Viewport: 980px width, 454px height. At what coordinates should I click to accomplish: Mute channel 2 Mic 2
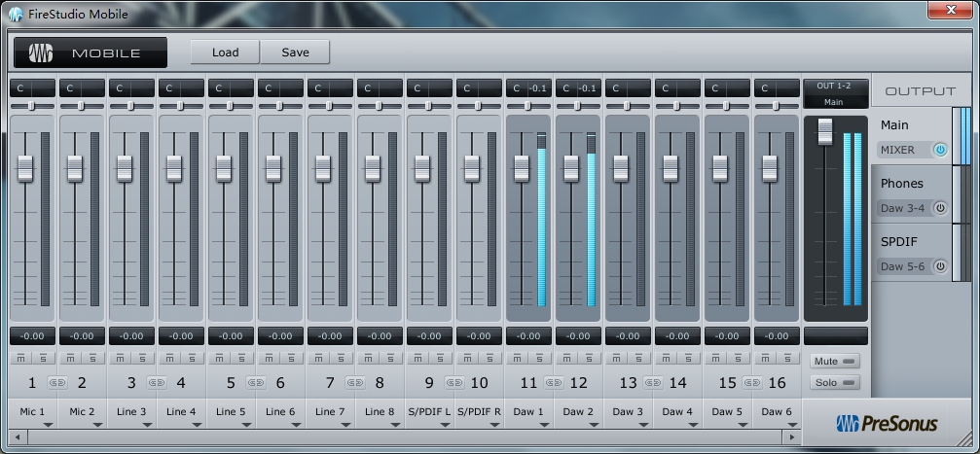[x=71, y=359]
